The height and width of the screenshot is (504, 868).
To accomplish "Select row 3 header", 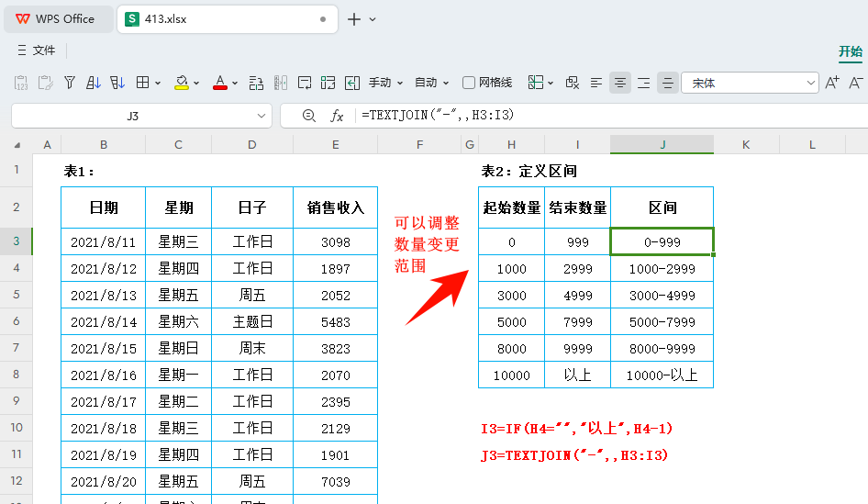I will pyautogui.click(x=16, y=241).
